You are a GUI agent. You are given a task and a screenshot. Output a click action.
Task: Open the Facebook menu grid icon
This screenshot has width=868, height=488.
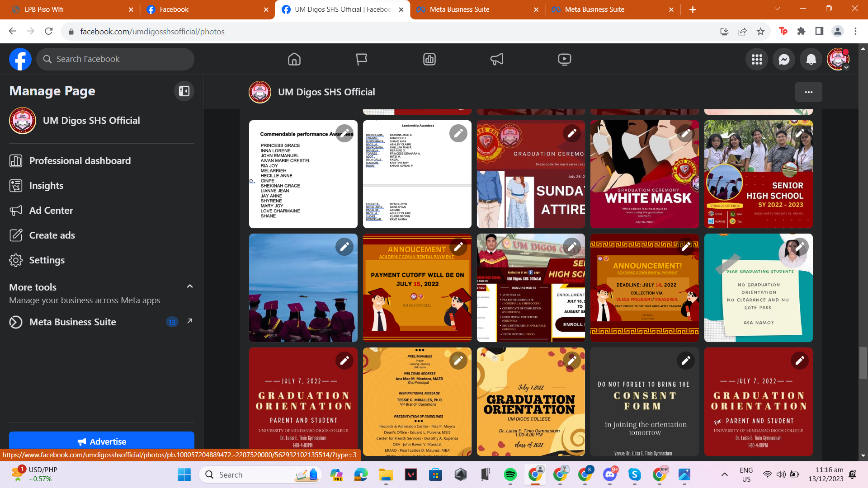point(757,59)
